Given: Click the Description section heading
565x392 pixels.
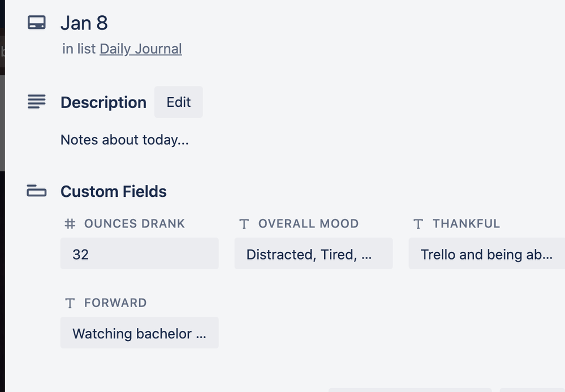Looking at the screenshot, I should [x=103, y=102].
